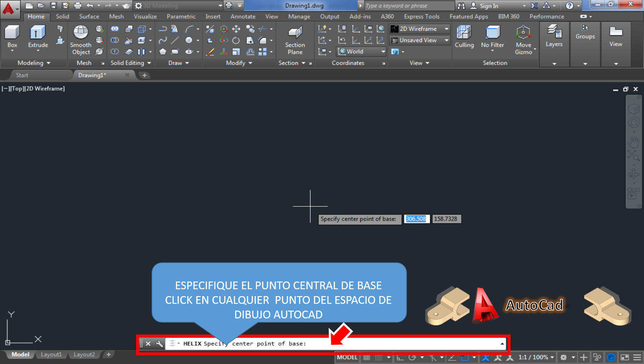The height and width of the screenshot is (364, 644).
Task: Open the Express Tools menu tab
Action: click(x=421, y=16)
